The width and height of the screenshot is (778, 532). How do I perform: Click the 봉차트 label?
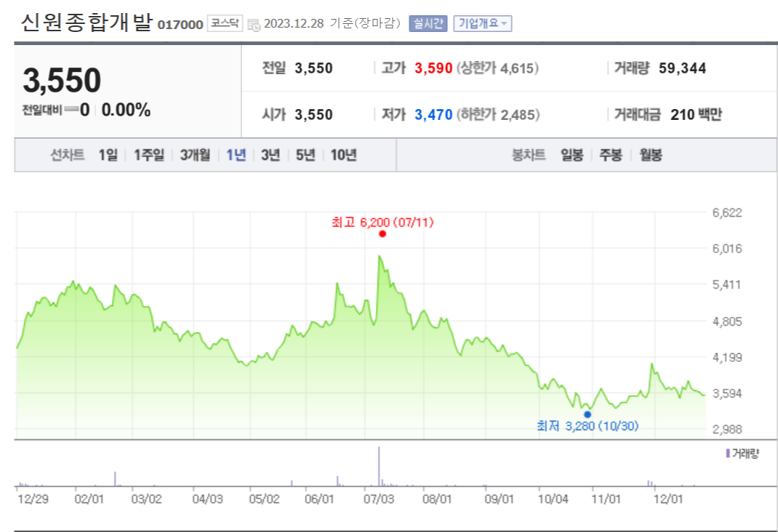pos(529,156)
